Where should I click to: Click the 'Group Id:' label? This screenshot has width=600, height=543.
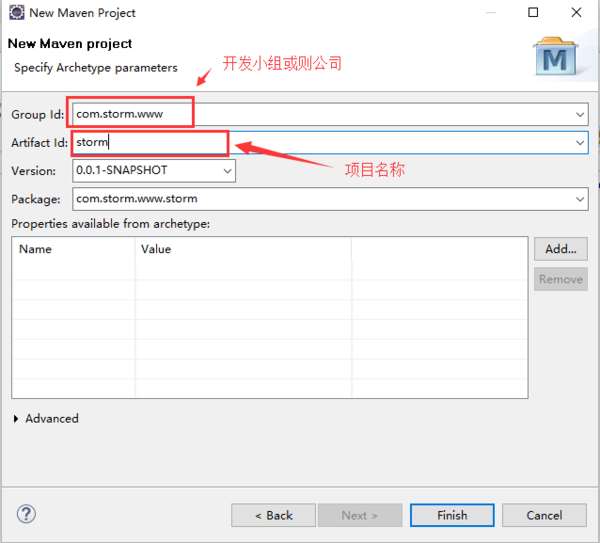click(38, 114)
